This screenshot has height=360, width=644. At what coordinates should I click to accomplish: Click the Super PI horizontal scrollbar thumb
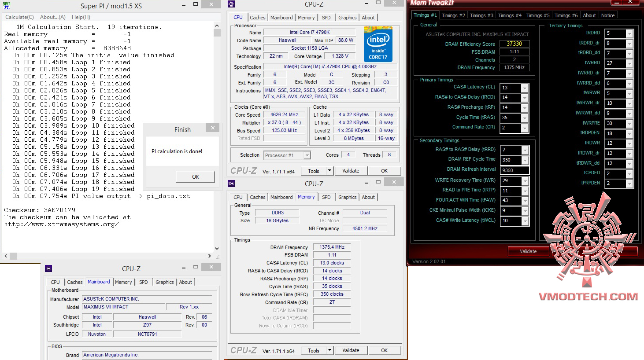click(x=13, y=256)
